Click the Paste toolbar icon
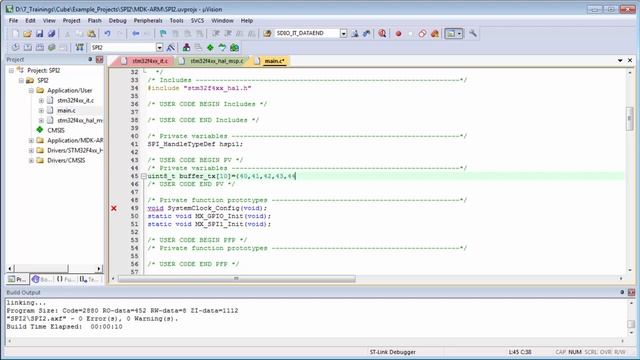Viewport: 640px width, 360px height. 91,33
